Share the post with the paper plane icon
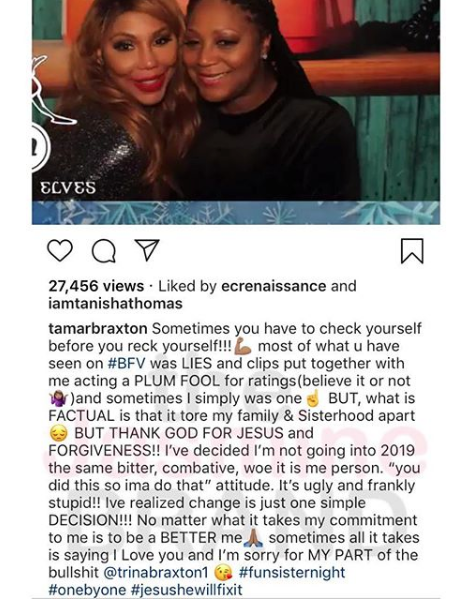Image resolution: width=474 pixels, height=599 pixels. pos(147,250)
